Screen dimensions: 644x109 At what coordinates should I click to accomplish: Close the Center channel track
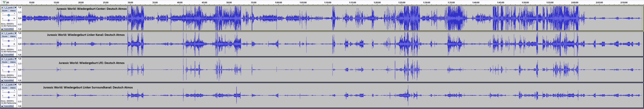click(x=2, y=8)
